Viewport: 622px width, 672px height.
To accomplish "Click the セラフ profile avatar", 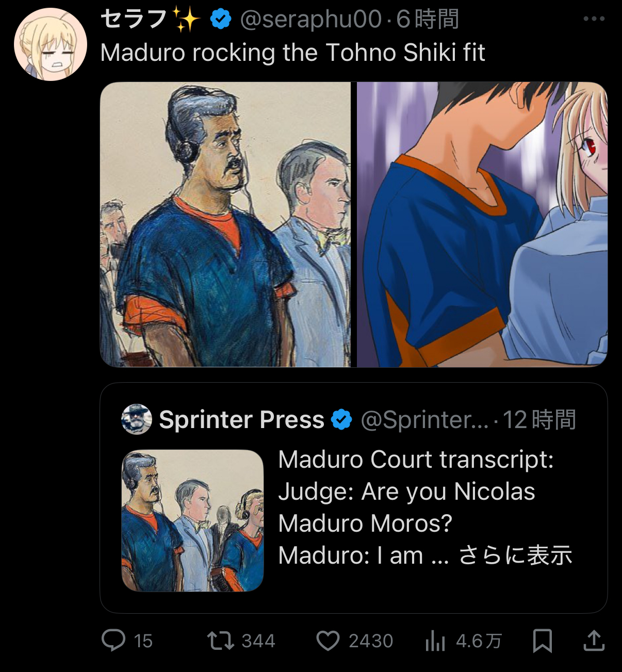I will pyautogui.click(x=50, y=44).
